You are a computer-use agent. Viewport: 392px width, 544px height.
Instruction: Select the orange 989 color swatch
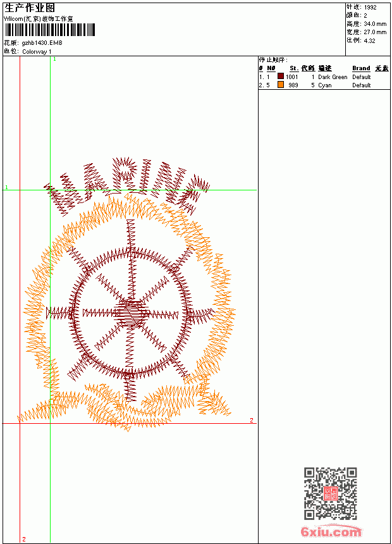[x=281, y=85]
